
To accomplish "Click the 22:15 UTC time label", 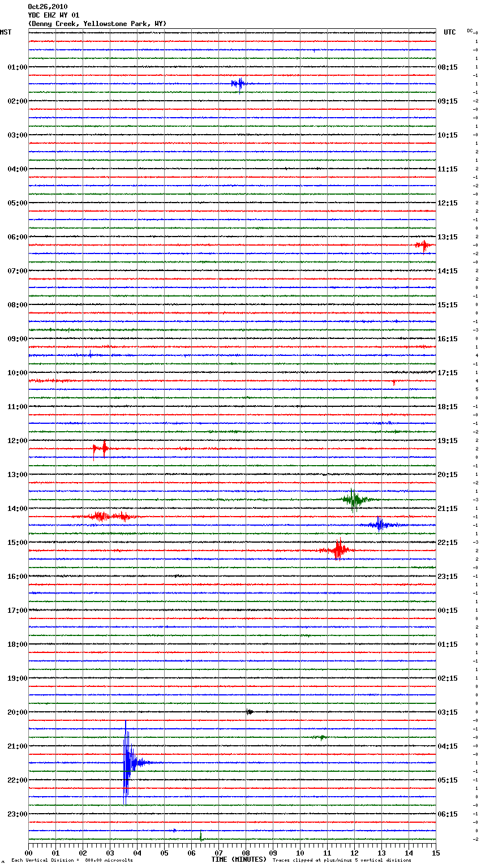I will point(448,543).
